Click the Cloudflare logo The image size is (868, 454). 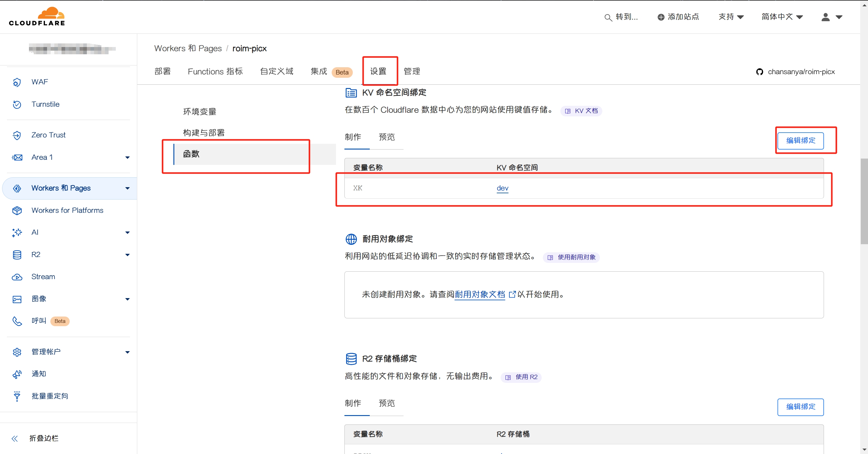coord(37,16)
